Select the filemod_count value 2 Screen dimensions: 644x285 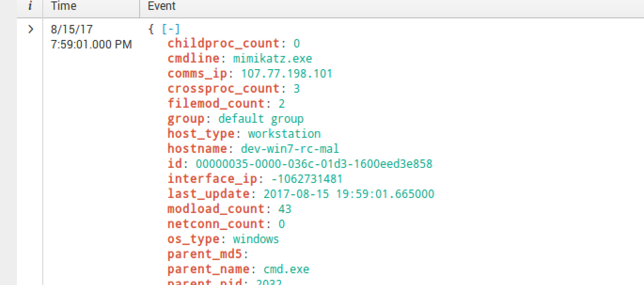coord(282,104)
